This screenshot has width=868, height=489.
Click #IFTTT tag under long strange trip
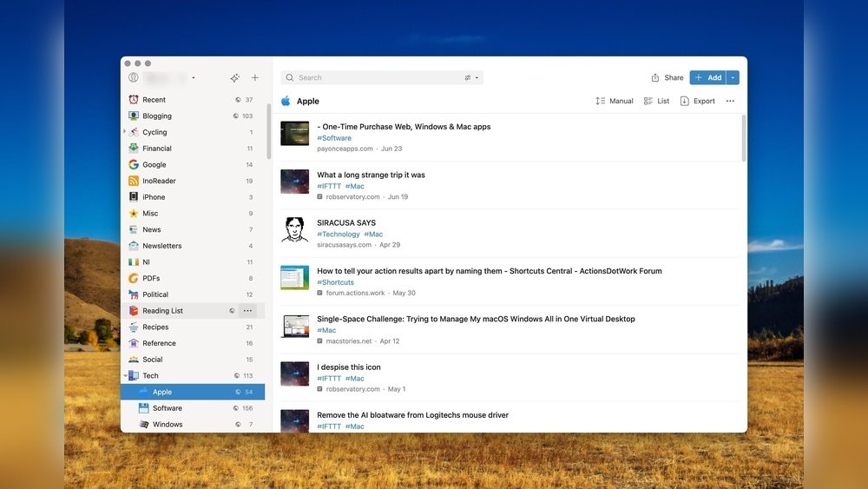click(x=329, y=186)
